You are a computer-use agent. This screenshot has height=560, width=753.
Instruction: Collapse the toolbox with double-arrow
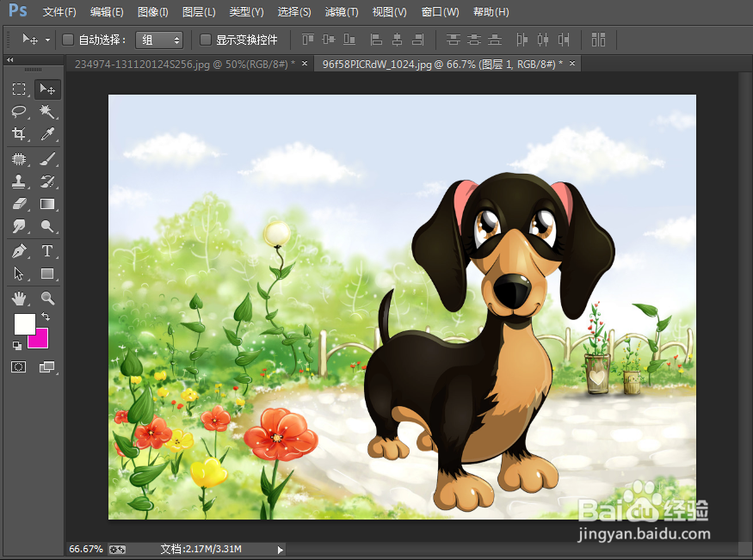[9, 60]
